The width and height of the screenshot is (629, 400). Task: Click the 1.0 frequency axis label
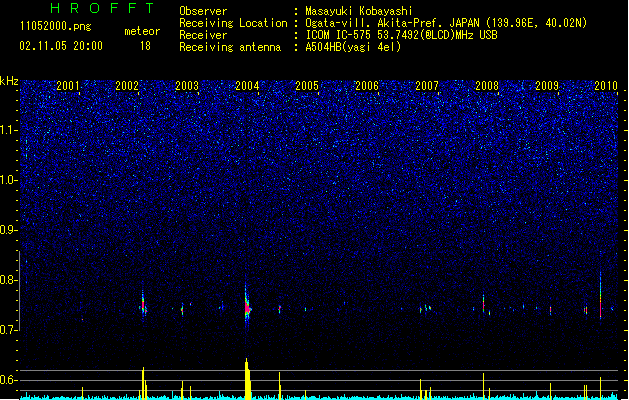pyautogui.click(x=8, y=180)
